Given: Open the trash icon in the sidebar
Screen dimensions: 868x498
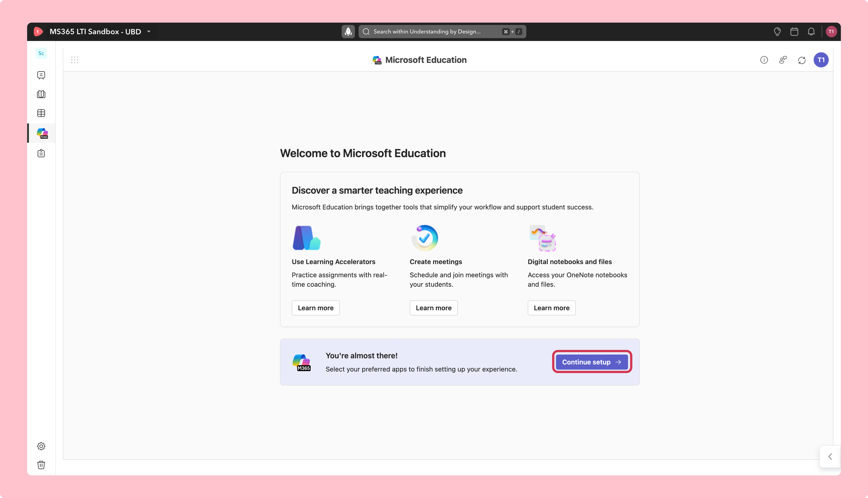Looking at the screenshot, I should pos(41,465).
